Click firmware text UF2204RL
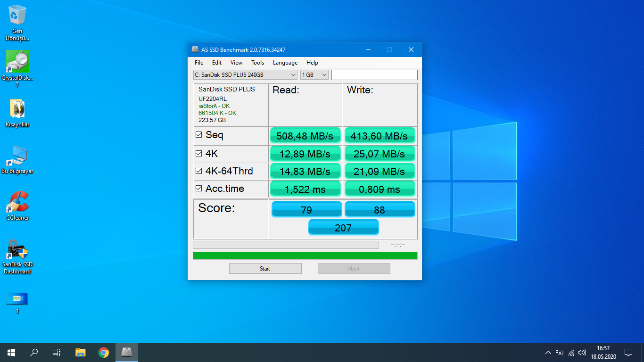Viewport: 644px width, 362px height. point(213,99)
